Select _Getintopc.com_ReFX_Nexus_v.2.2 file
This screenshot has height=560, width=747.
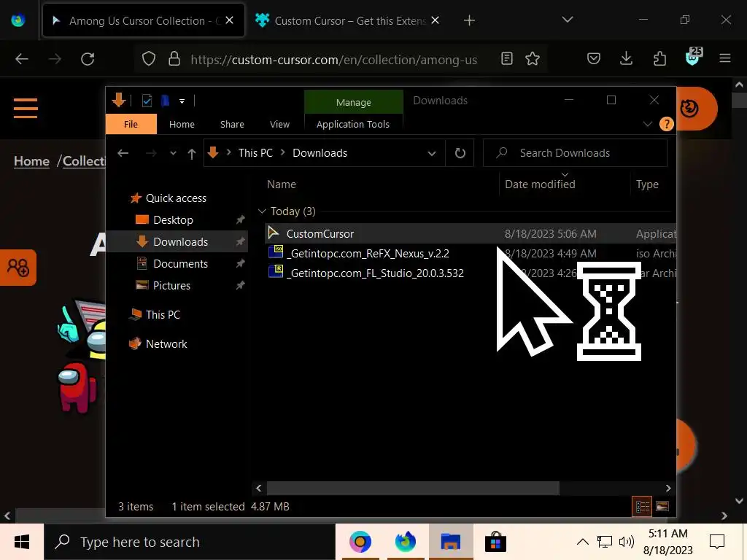(x=471, y=253)
